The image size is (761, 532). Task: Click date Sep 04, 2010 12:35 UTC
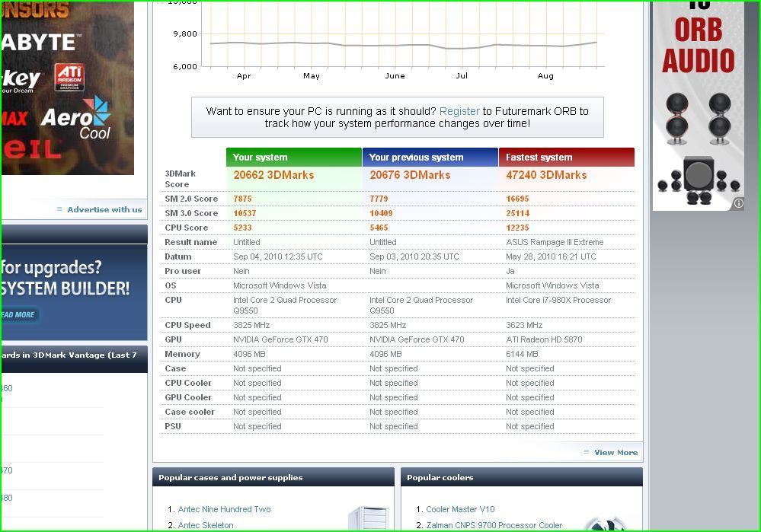click(x=277, y=256)
